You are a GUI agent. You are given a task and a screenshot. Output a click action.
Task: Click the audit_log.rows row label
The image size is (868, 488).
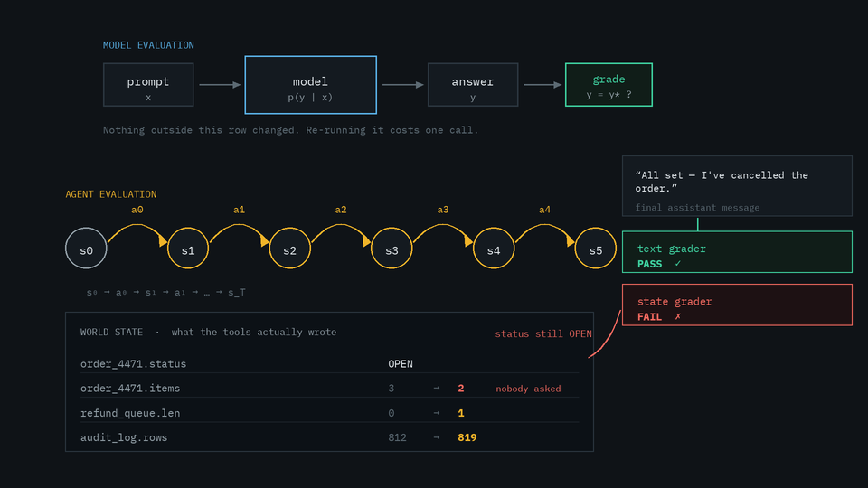(124, 437)
